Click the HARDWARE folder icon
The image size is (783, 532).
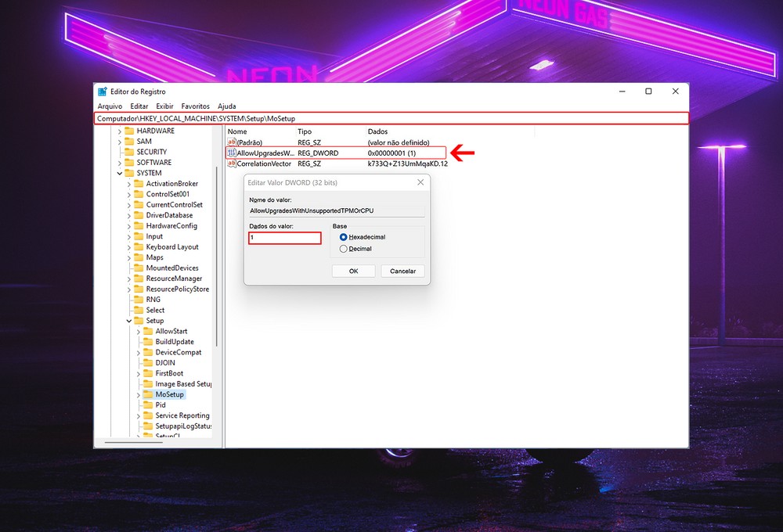(x=129, y=131)
